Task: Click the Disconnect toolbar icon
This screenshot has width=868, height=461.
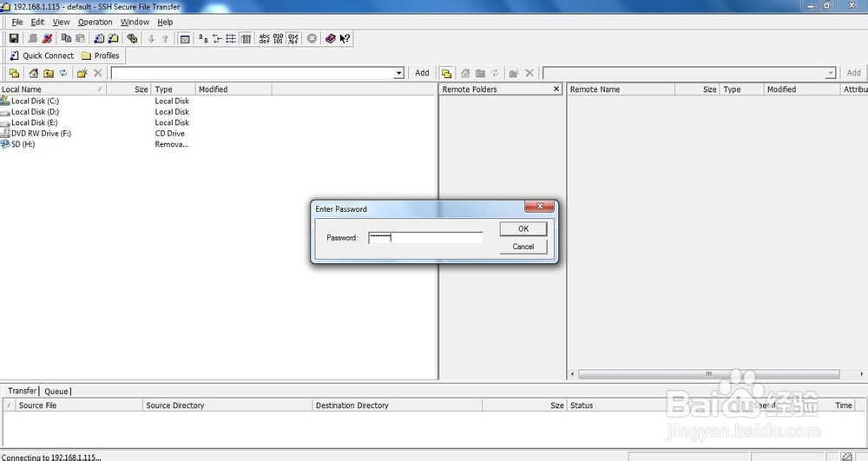Action: point(48,38)
